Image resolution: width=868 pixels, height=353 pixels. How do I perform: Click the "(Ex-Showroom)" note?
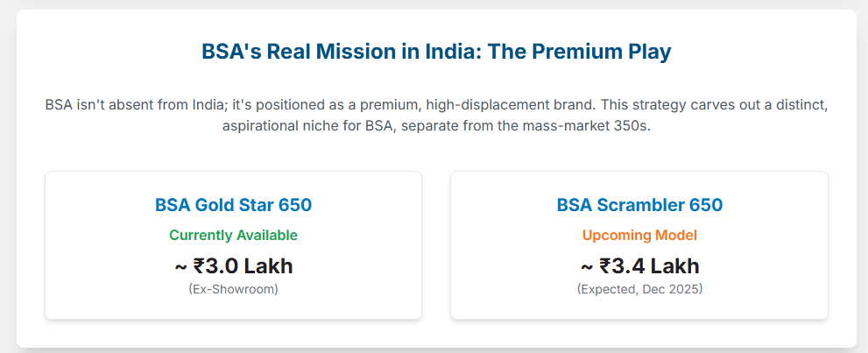click(x=233, y=288)
